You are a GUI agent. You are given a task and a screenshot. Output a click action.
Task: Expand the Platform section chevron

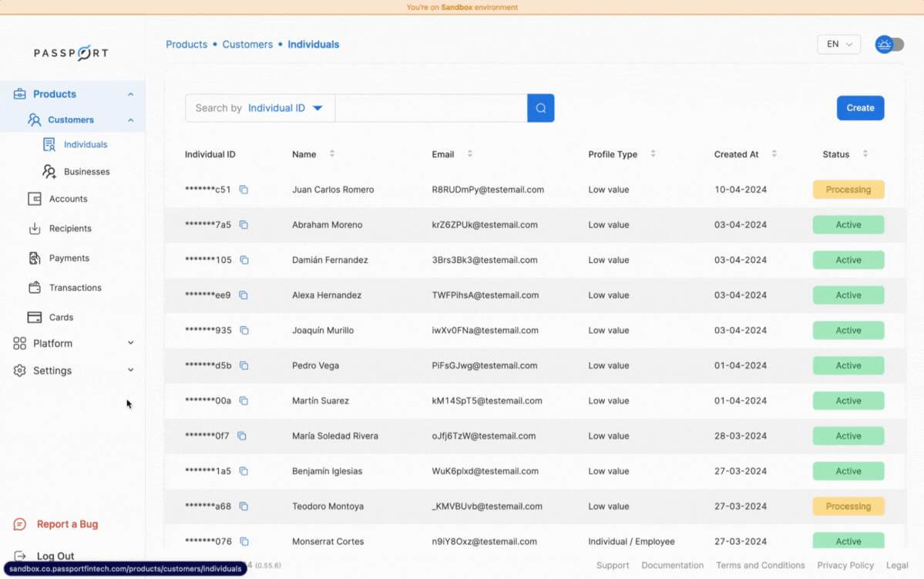[x=130, y=343]
